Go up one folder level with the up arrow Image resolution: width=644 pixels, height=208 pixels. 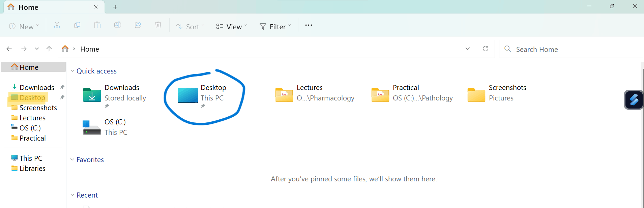pos(49,49)
